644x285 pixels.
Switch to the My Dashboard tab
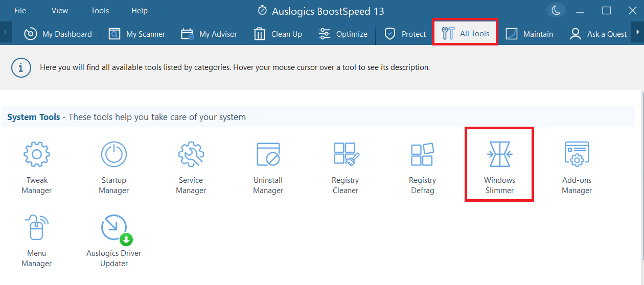(58, 34)
